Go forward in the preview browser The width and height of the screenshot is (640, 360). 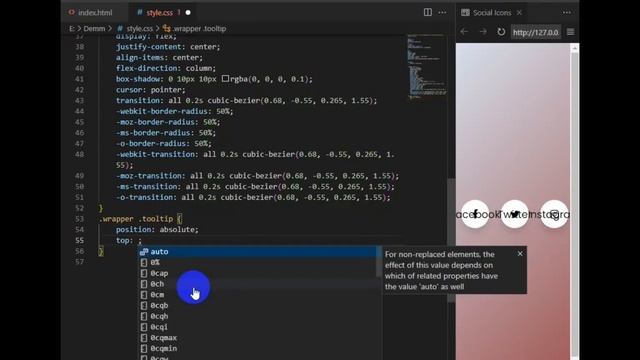tap(483, 32)
